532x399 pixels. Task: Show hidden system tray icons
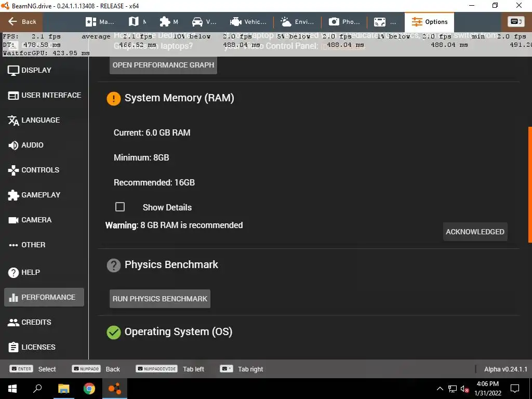pos(440,389)
